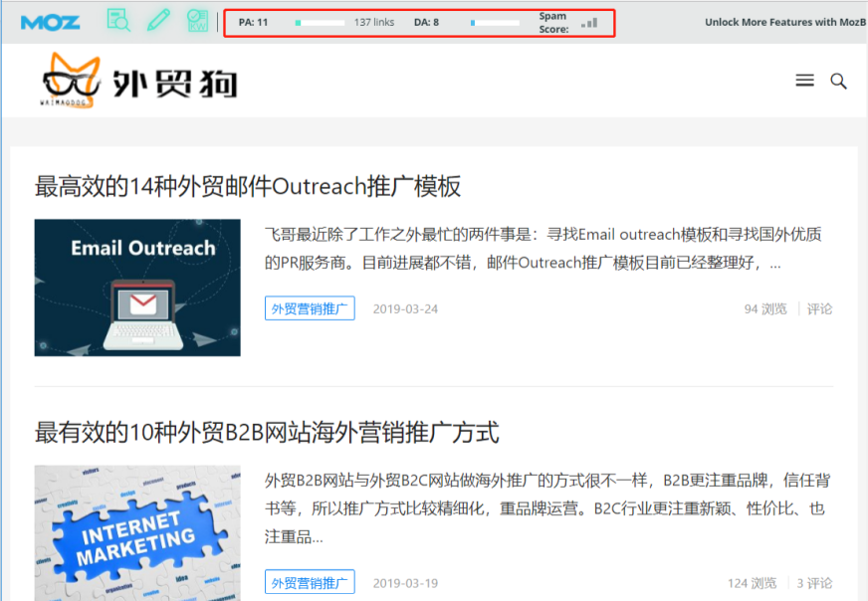868x601 pixels.
Task: Open the site search magnifier
Action: [x=839, y=82]
